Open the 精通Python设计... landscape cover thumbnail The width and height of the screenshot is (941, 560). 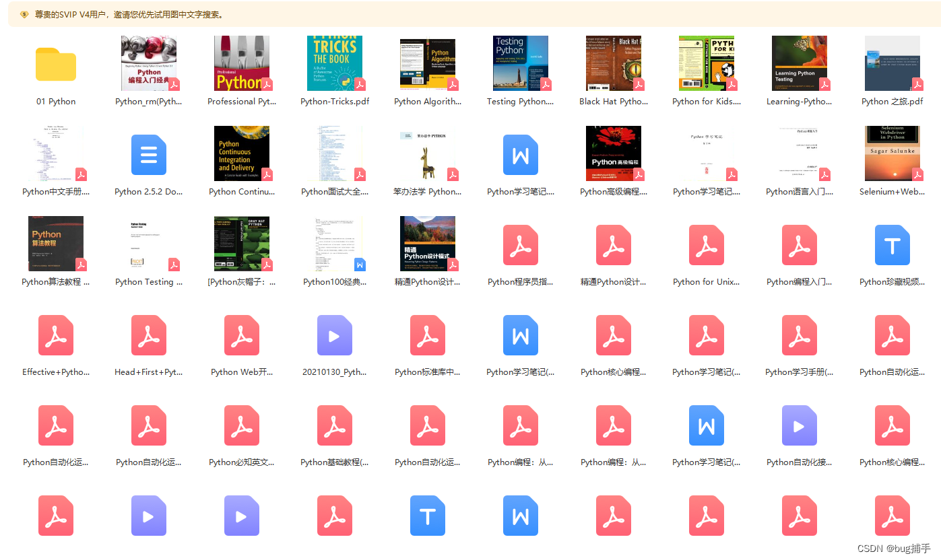pos(428,244)
